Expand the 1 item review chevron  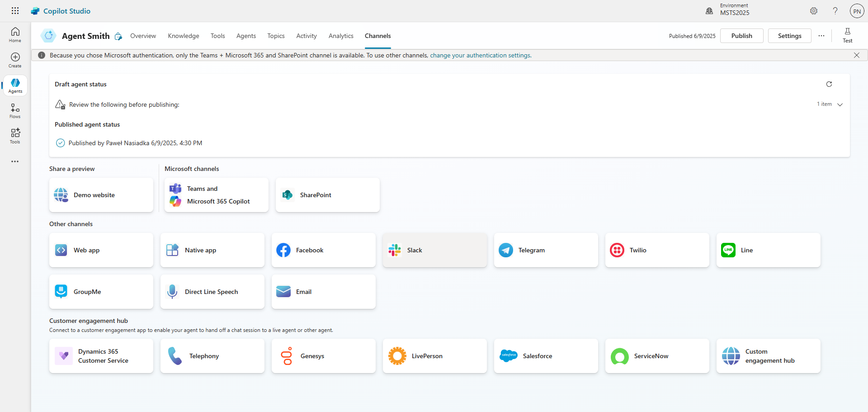point(840,104)
